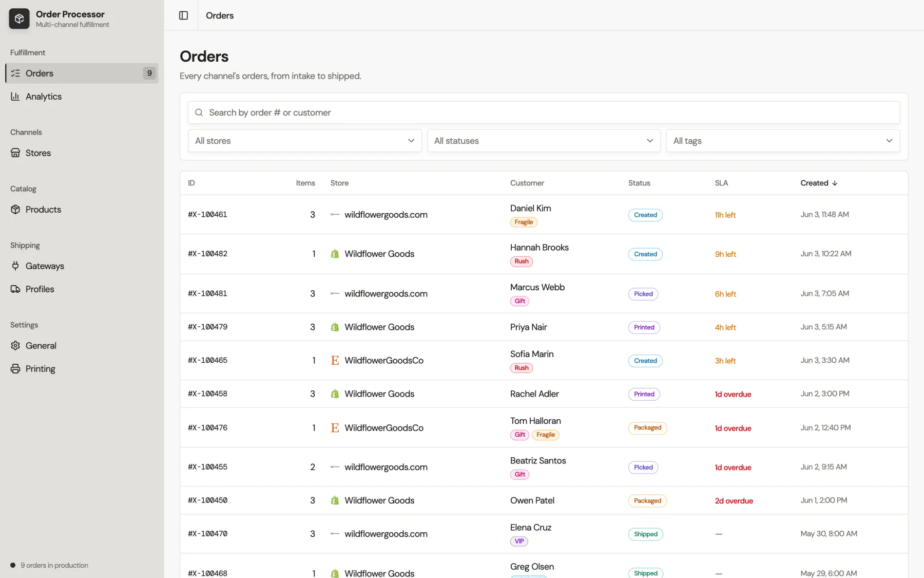Image resolution: width=924 pixels, height=578 pixels.
Task: Click the 2d overdue SLA value
Action: (x=734, y=501)
